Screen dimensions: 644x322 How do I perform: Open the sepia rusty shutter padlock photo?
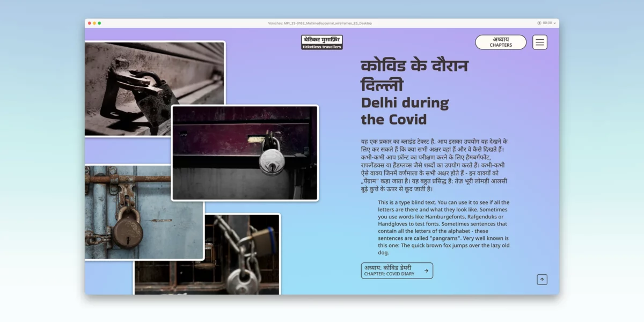pyautogui.click(x=155, y=89)
